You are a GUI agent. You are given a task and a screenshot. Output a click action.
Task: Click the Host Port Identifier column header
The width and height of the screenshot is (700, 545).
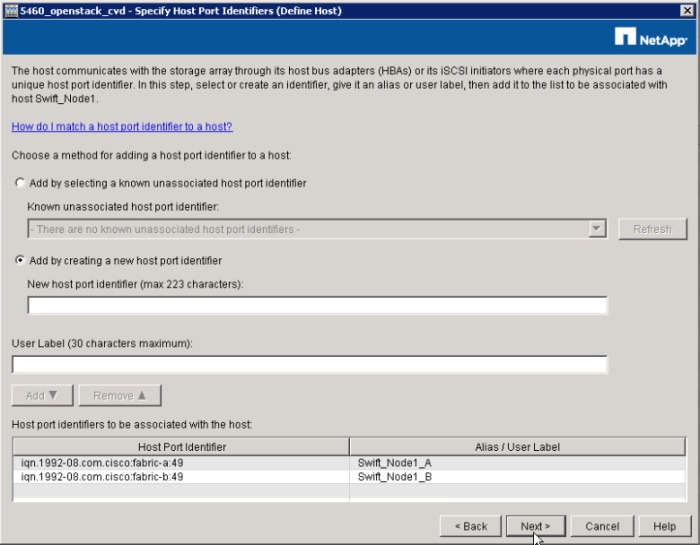tap(181, 447)
